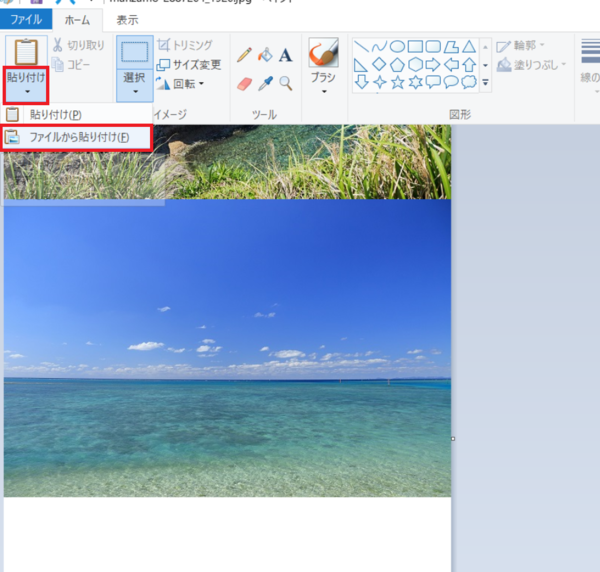The width and height of the screenshot is (600, 572).
Task: Select the straight Line shape
Action: pyautogui.click(x=361, y=47)
